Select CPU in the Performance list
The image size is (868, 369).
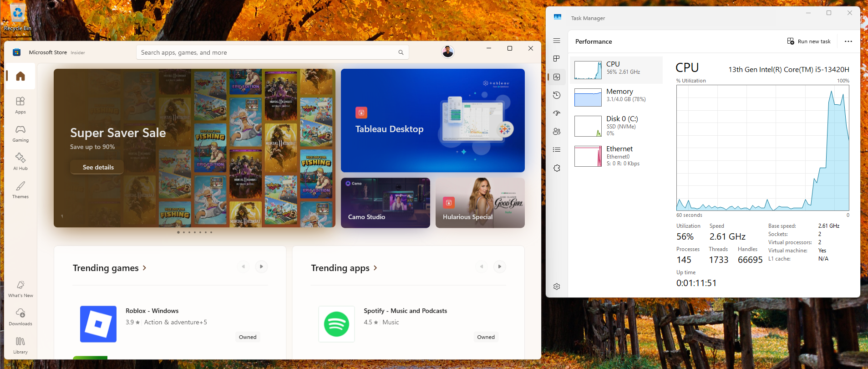tap(616, 70)
